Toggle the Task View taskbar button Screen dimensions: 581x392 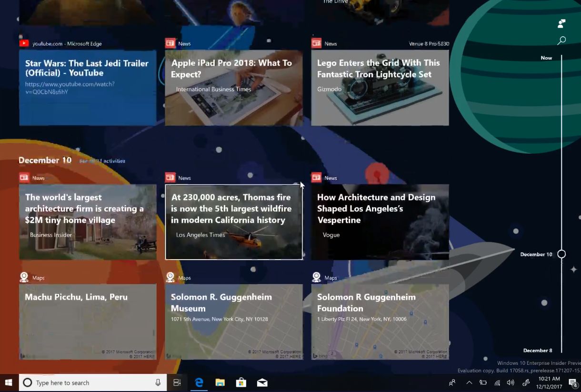point(177,382)
